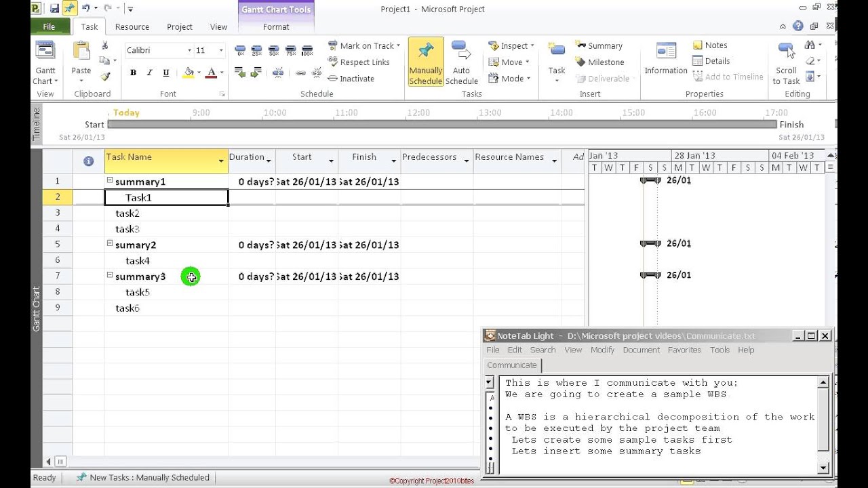Click the Undo arrow in Quick Access Toolbar

(86, 9)
